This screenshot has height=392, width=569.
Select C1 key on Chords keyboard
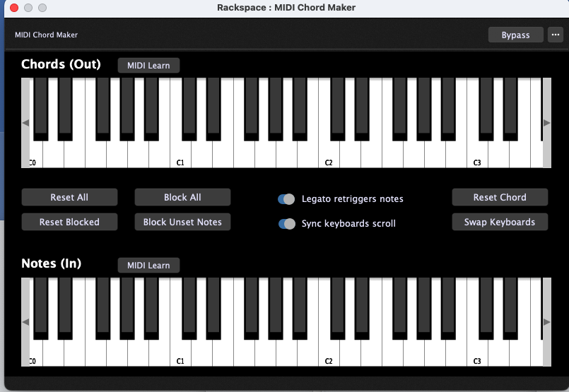tap(180, 156)
